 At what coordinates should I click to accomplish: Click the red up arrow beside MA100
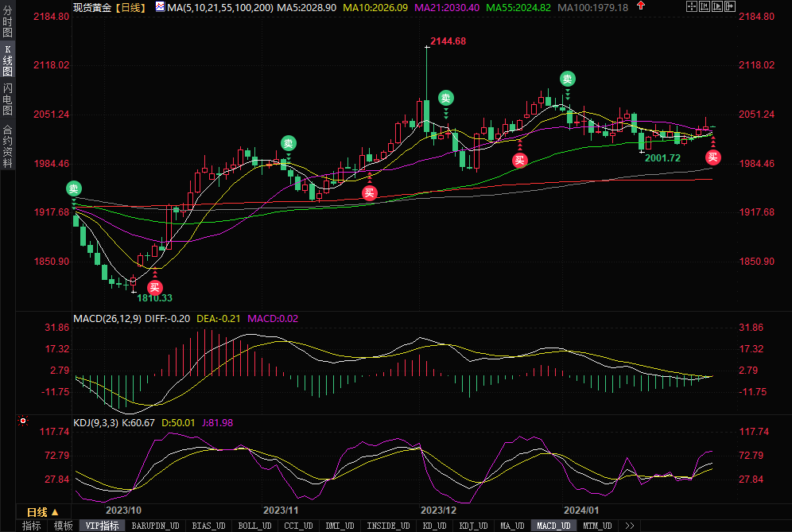coord(639,7)
